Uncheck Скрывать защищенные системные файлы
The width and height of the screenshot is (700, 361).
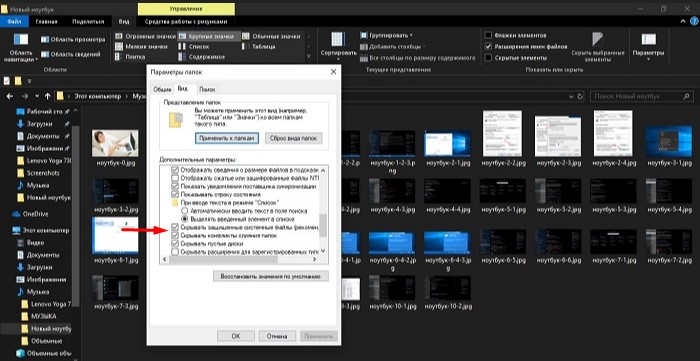175,227
